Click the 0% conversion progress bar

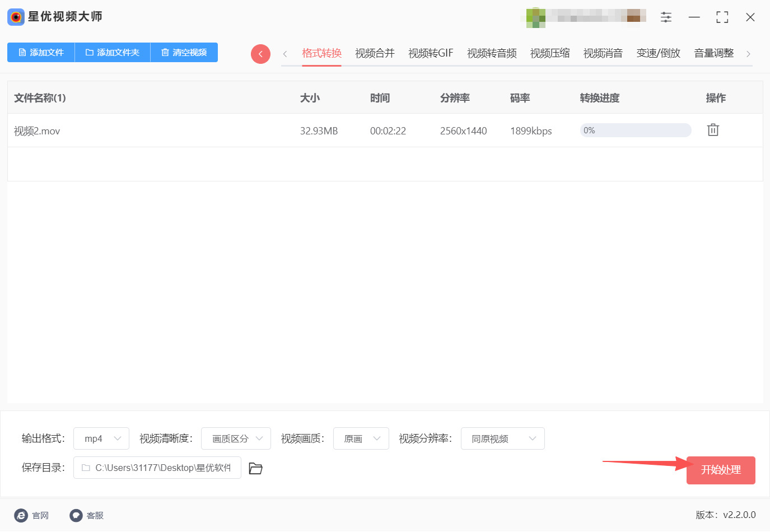coord(636,130)
